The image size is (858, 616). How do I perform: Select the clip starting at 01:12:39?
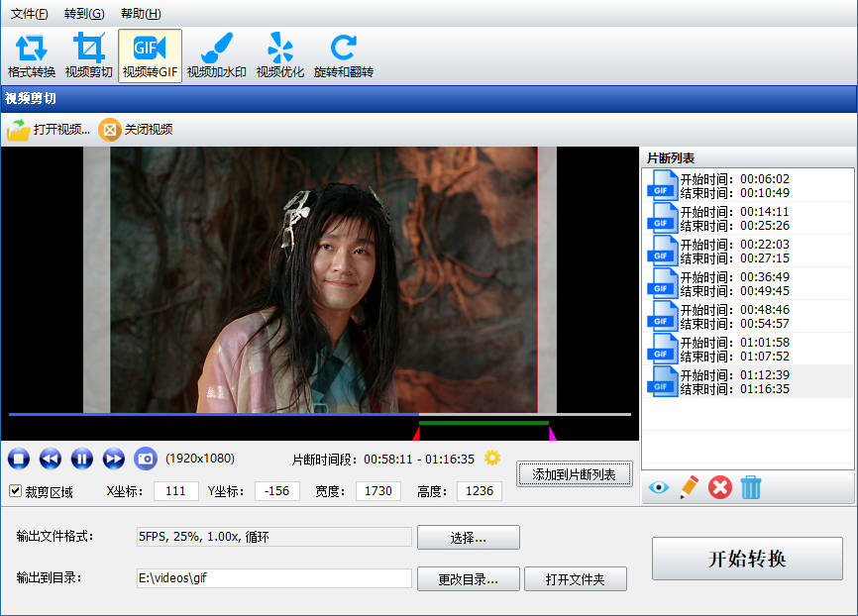click(747, 382)
